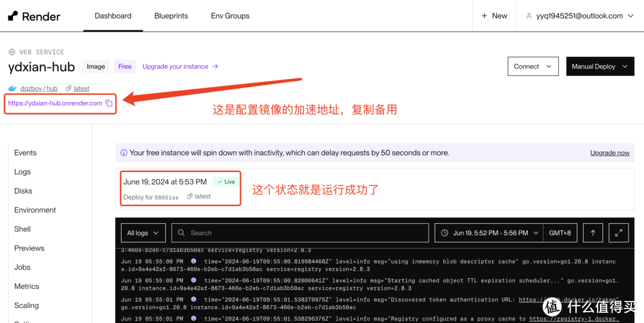Click the ydxian-hub service title

click(42, 67)
